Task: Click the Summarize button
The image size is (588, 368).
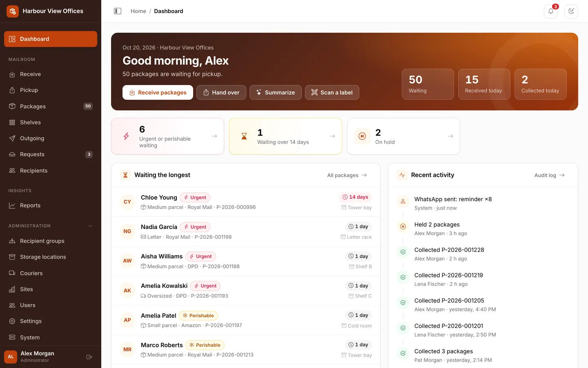Action: click(276, 92)
